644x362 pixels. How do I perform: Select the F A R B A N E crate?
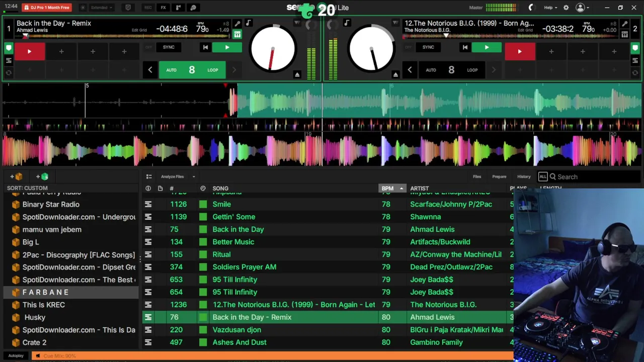point(70,292)
